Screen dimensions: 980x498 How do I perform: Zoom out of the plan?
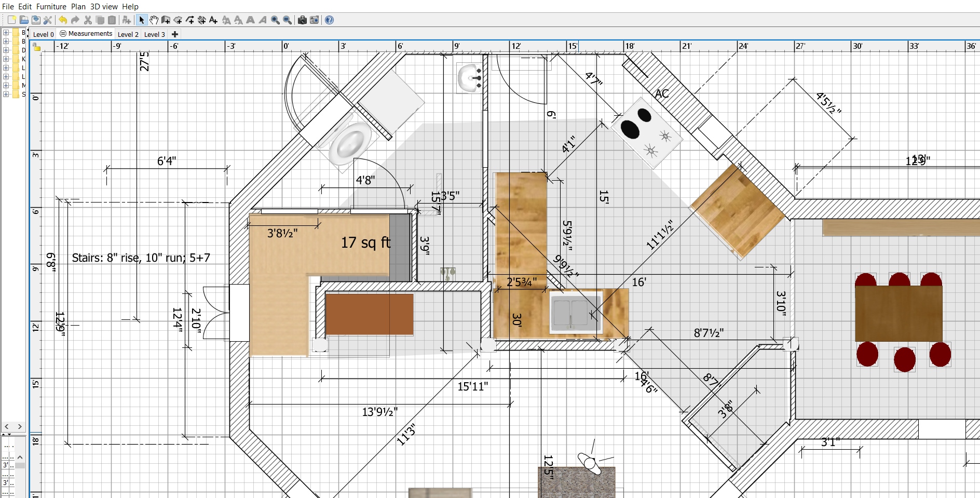[287, 20]
